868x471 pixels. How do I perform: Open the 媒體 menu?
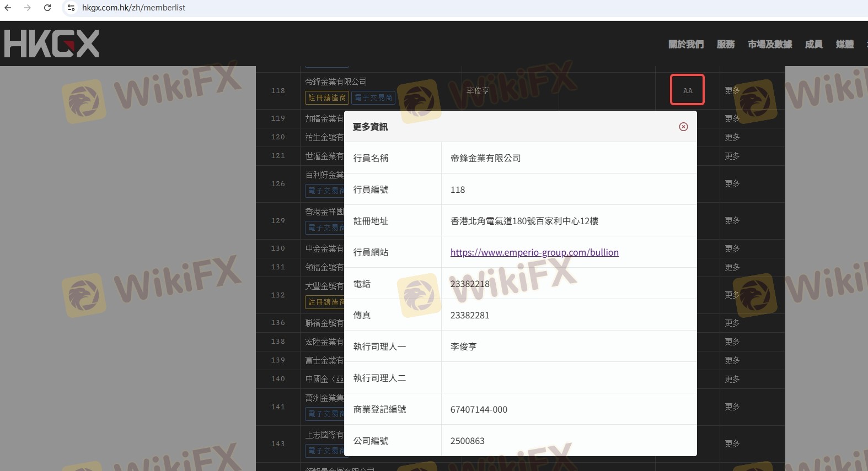tap(844, 44)
